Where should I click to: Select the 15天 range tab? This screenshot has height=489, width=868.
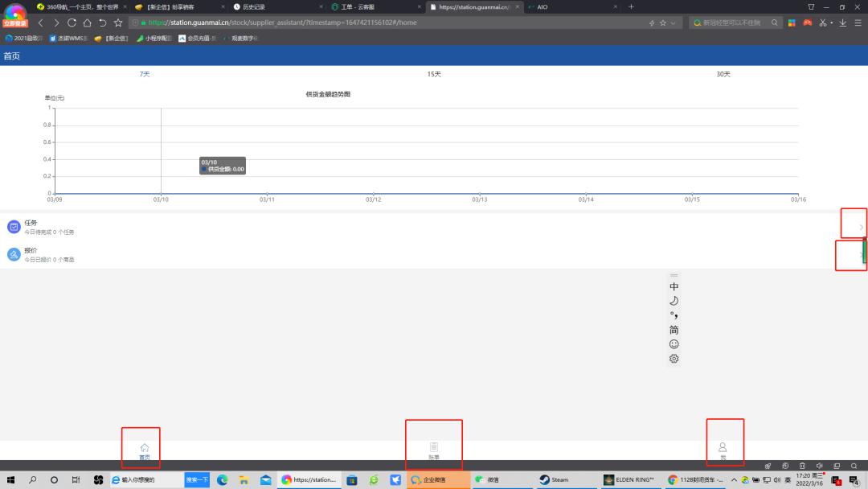pos(434,74)
